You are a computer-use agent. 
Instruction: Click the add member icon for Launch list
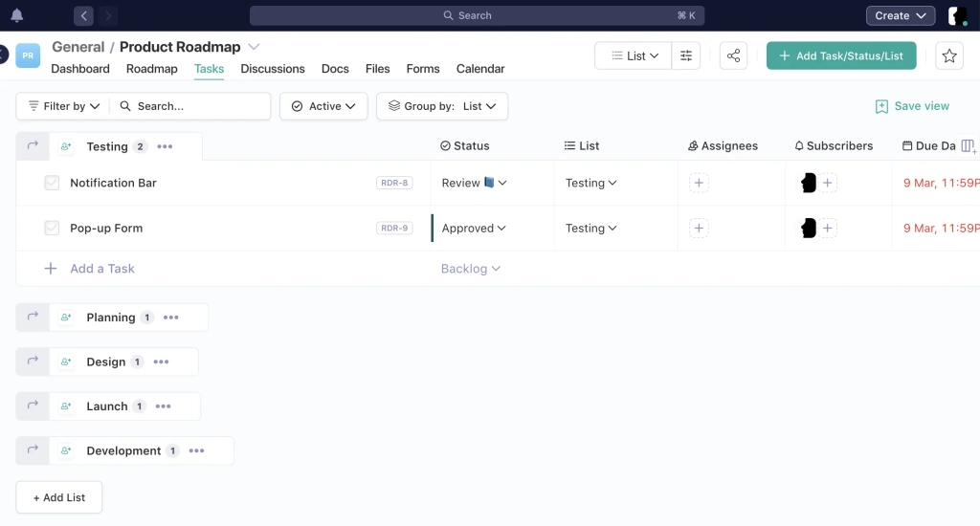(x=66, y=406)
